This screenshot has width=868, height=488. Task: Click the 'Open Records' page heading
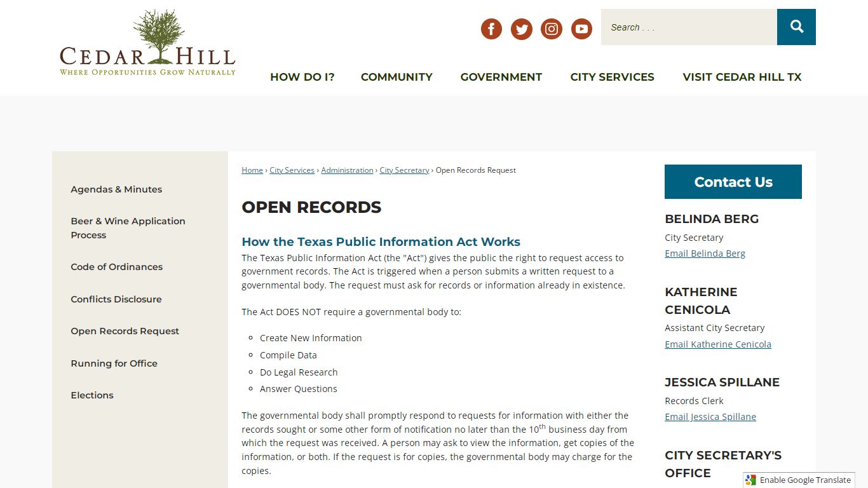click(x=311, y=207)
